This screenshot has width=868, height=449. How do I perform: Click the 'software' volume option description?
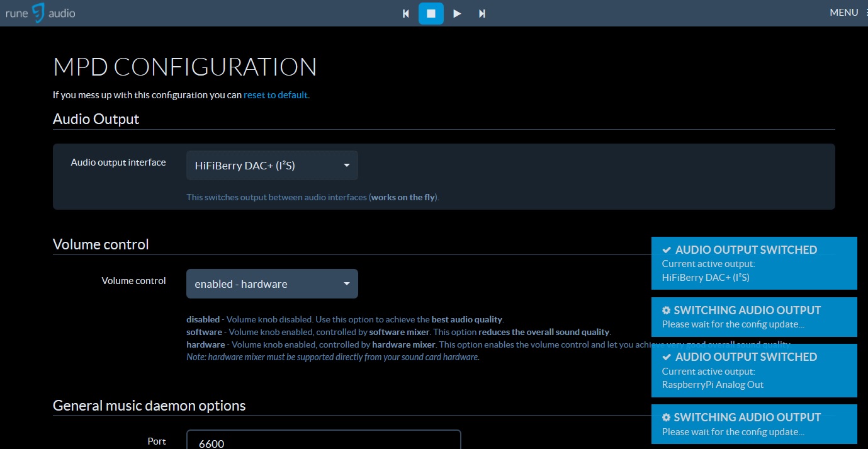point(398,332)
